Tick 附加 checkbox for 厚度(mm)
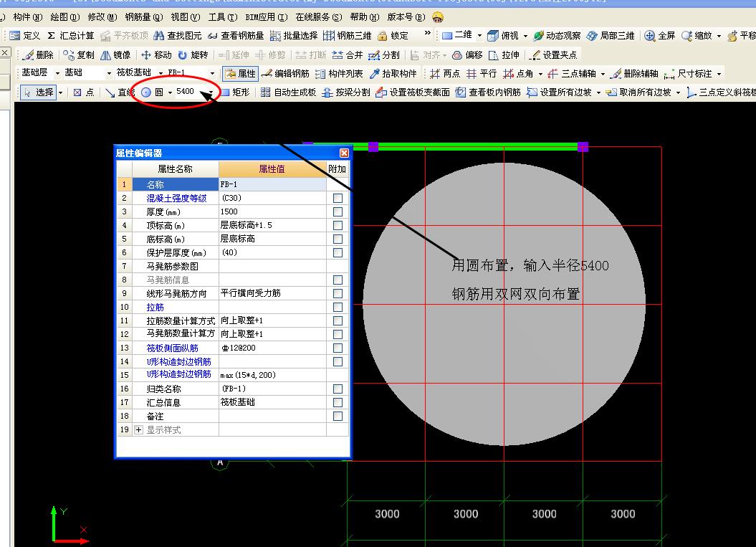 click(x=338, y=211)
